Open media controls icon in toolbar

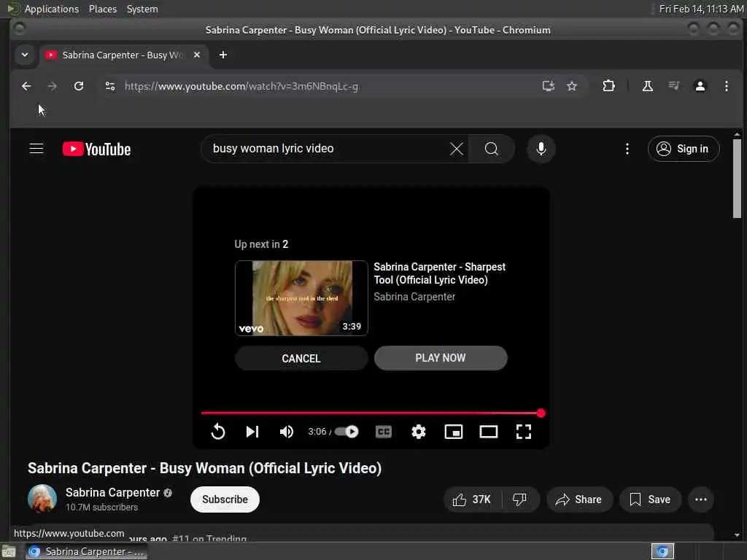673,86
